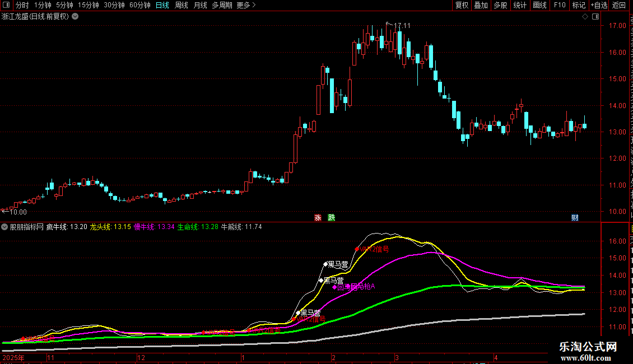
Task: Click the month 3 time axis label
Action: (397, 357)
